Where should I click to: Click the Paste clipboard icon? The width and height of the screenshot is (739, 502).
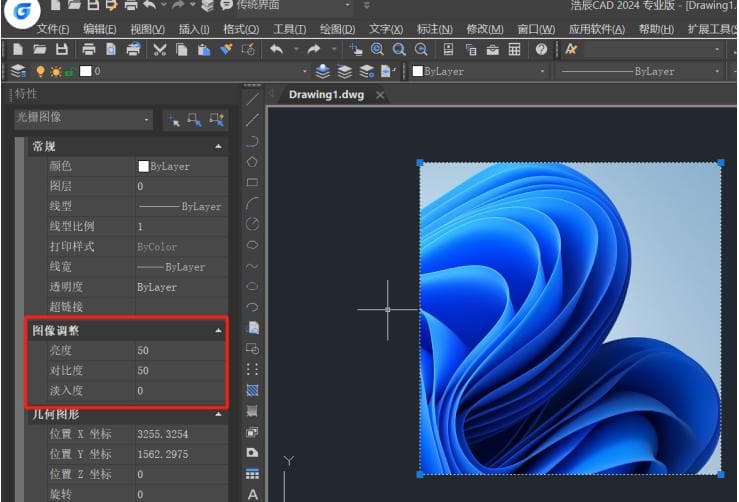pyautogui.click(x=204, y=49)
